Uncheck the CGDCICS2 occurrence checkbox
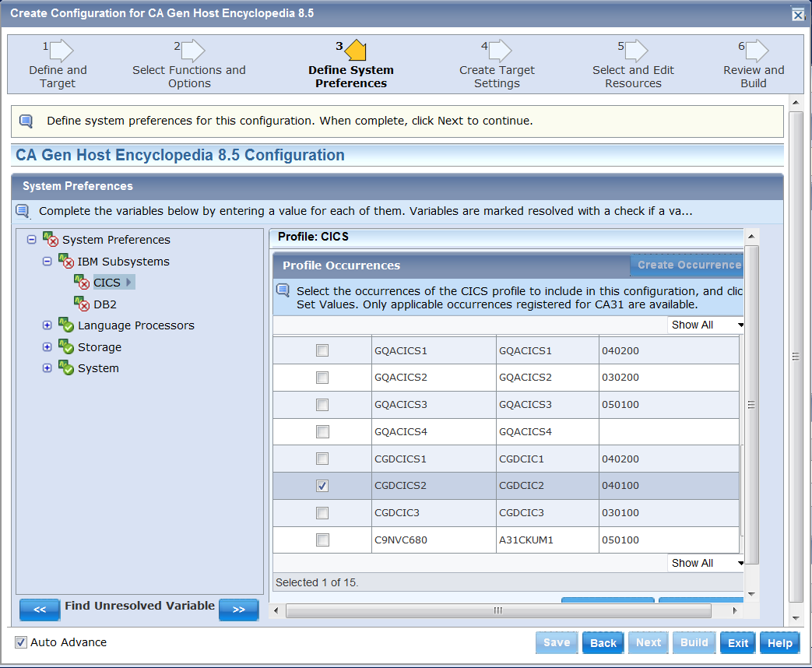812x668 pixels. point(322,486)
